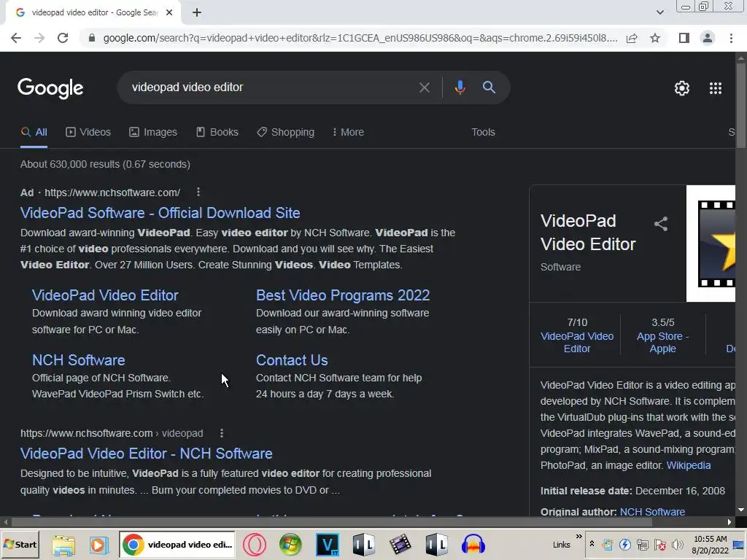Start voice search with microphone icon
The image size is (747, 560).
[460, 87]
